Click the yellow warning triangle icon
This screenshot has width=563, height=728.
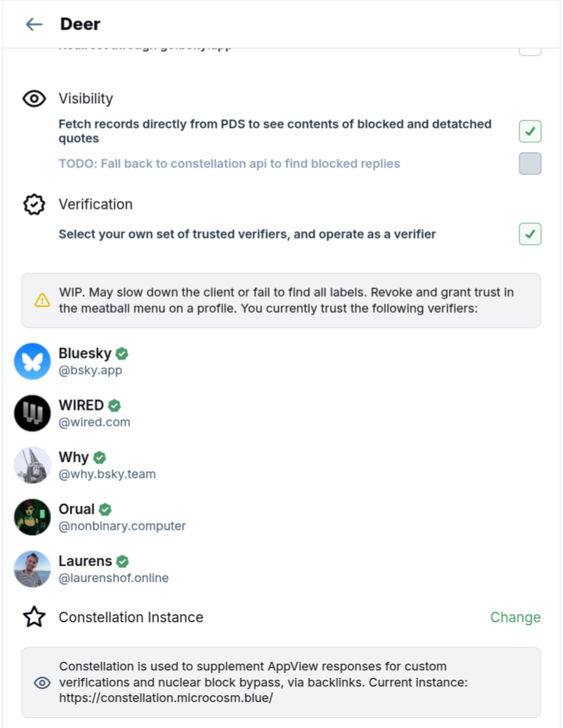pyautogui.click(x=42, y=300)
